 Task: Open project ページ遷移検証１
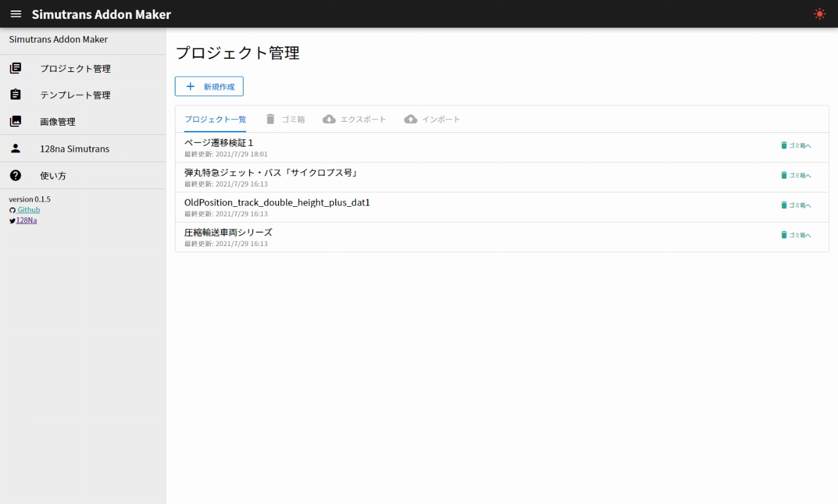click(x=219, y=143)
